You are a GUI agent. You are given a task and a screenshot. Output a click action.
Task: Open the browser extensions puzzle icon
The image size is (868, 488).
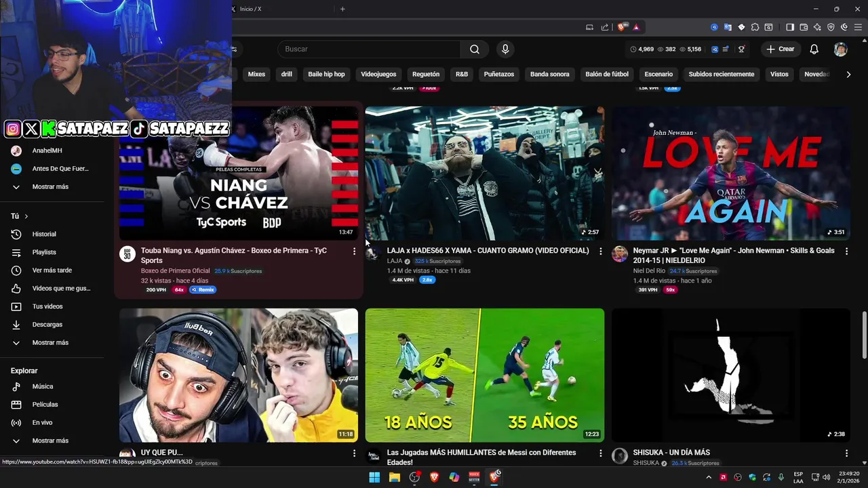click(x=755, y=27)
